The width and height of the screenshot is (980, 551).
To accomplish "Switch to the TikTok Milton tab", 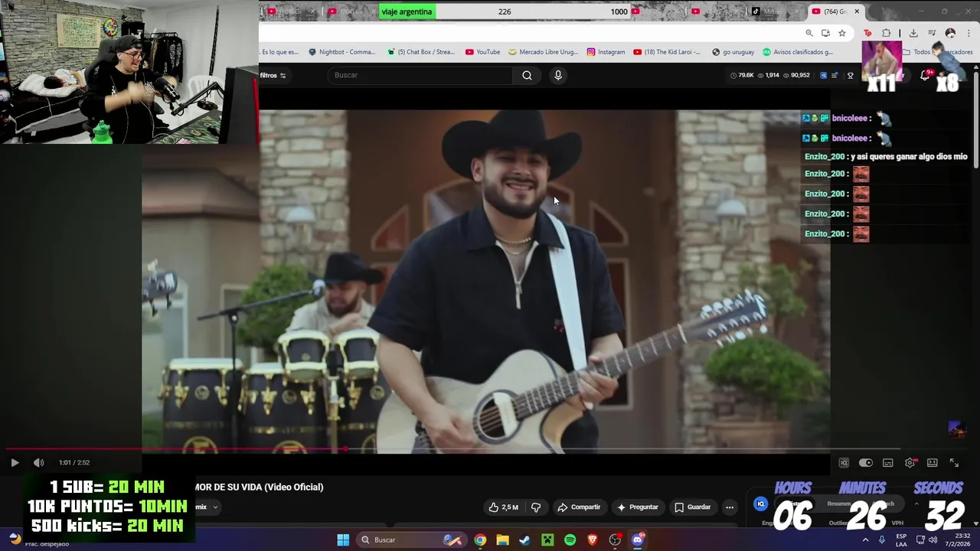I will click(x=772, y=11).
